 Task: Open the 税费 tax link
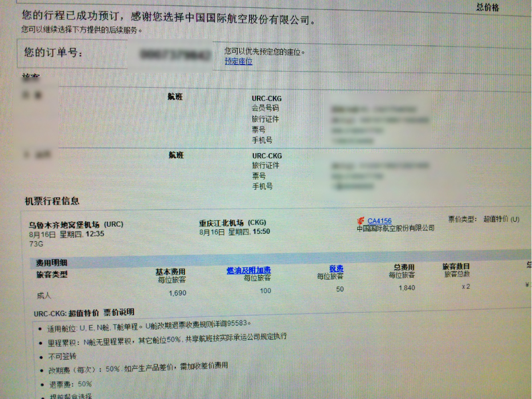[336, 268]
